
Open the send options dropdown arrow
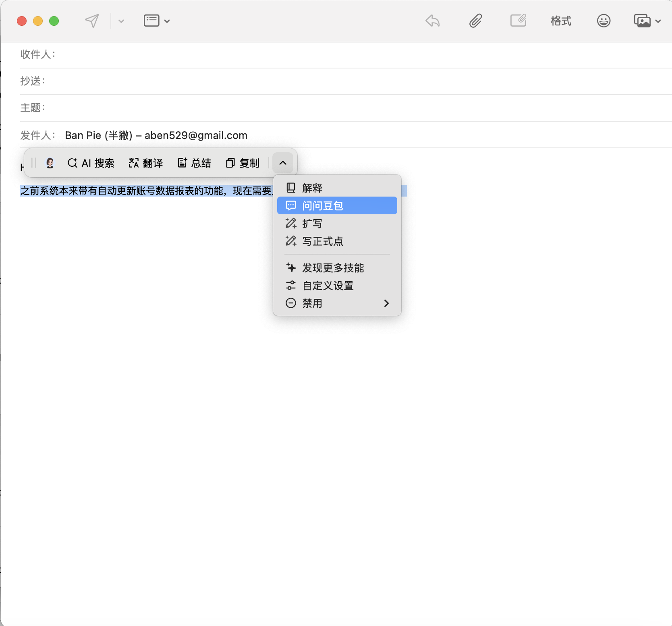[121, 21]
